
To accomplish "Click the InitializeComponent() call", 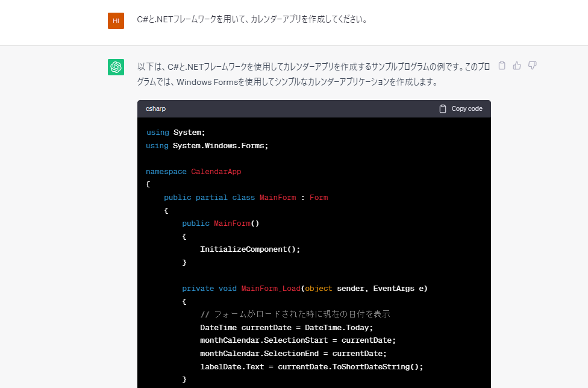I will pyautogui.click(x=250, y=249).
